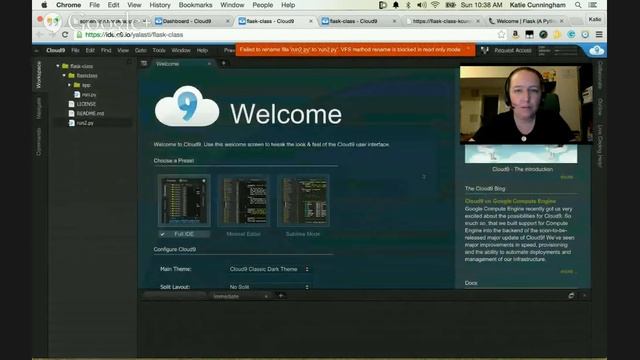Click the Wi-Fi status icon
This screenshot has height=360, width=640.
435,5
